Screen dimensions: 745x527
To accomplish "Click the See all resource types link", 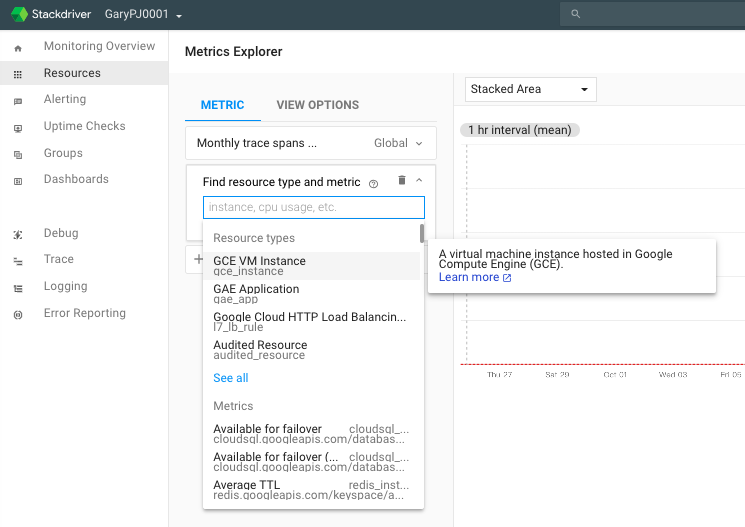I will [231, 378].
